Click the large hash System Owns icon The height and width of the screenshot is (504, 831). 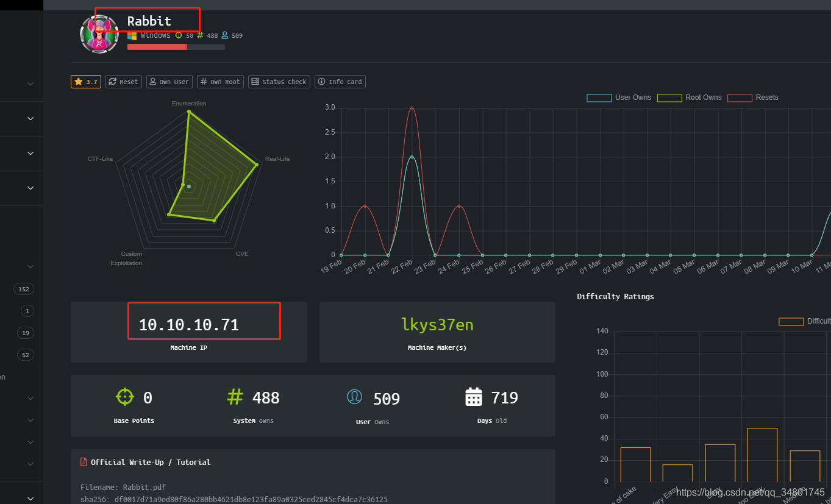coord(235,397)
